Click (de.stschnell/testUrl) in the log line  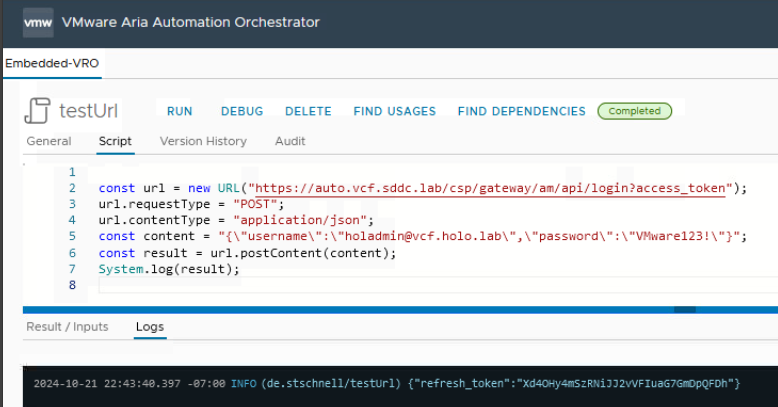click(x=330, y=383)
